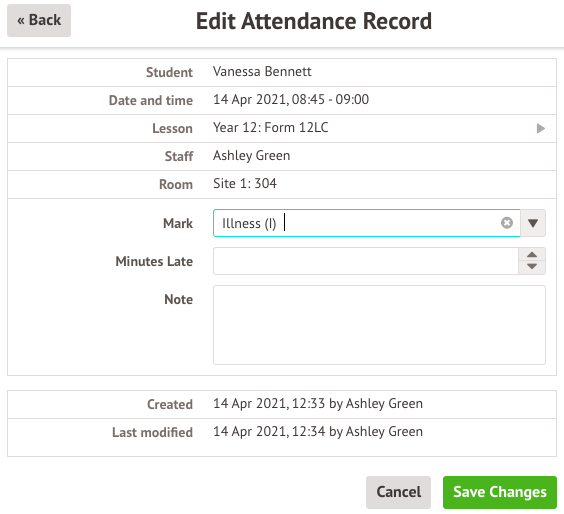Click the Mark field label
The height and width of the screenshot is (514, 564).
(178, 223)
